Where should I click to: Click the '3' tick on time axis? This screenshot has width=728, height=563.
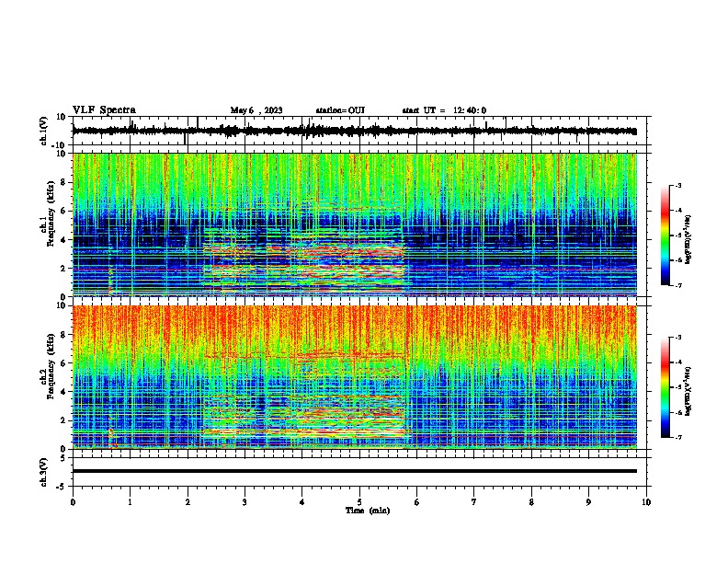click(x=245, y=502)
